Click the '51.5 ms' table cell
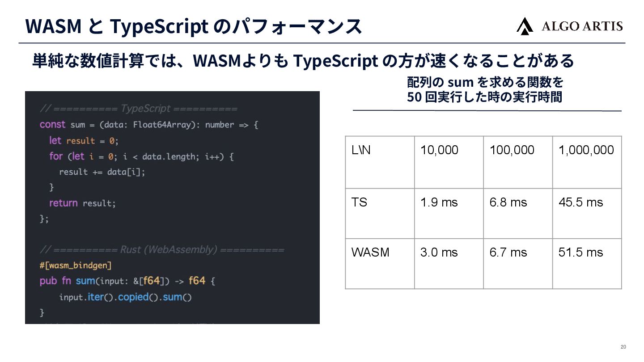Screen dimensions: 644x362 (x=587, y=264)
